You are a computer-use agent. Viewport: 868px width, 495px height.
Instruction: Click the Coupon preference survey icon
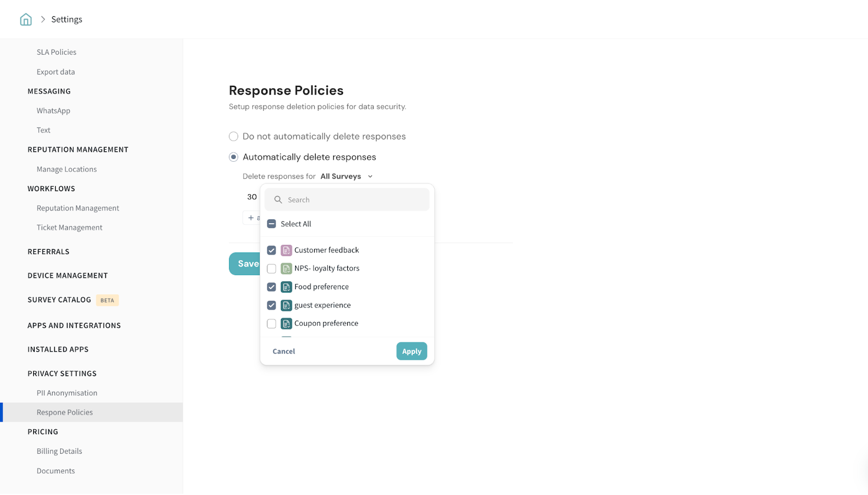(x=286, y=324)
